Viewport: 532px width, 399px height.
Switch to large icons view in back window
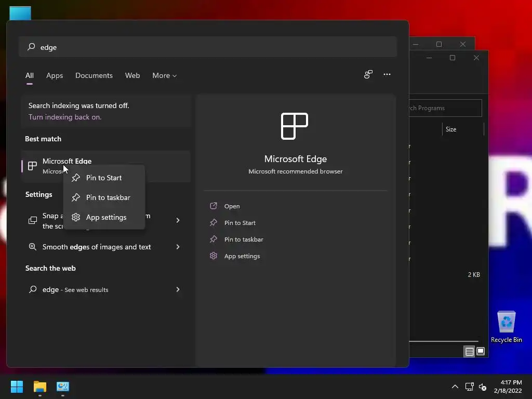(481, 351)
